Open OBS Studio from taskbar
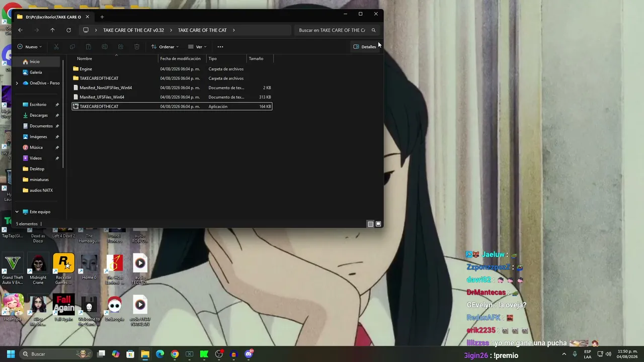This screenshot has height=362, width=644. tap(219, 354)
